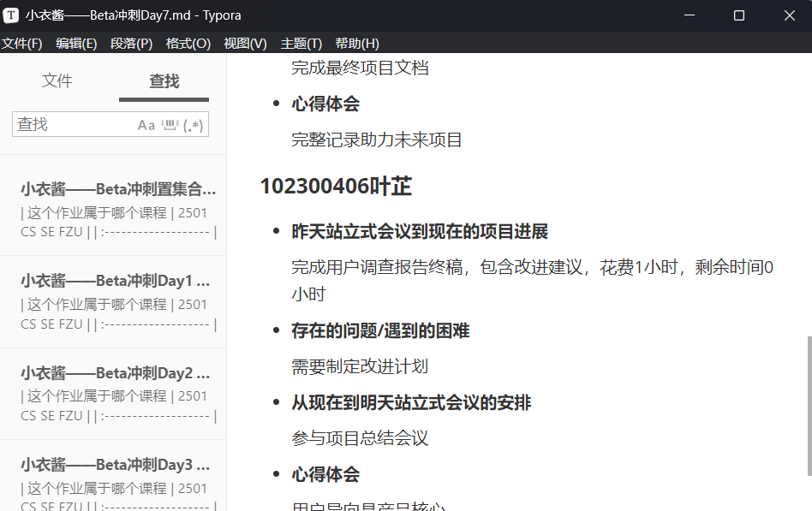
Task: Open the 帮助(H) menu
Action: click(x=356, y=43)
